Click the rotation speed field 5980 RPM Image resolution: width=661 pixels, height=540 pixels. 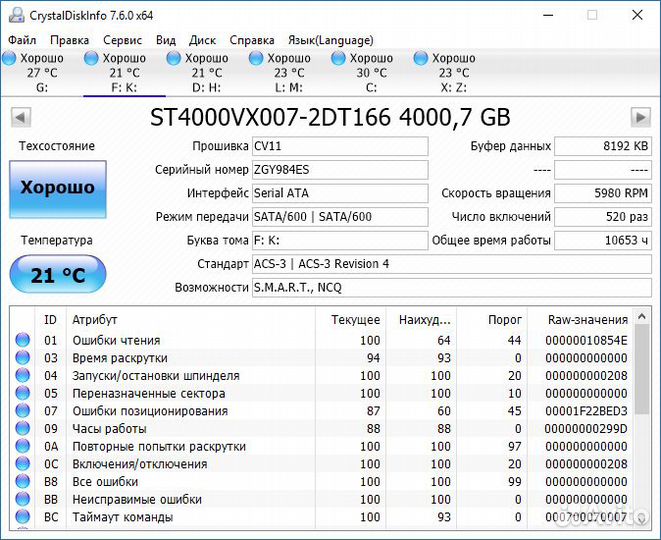[x=603, y=193]
